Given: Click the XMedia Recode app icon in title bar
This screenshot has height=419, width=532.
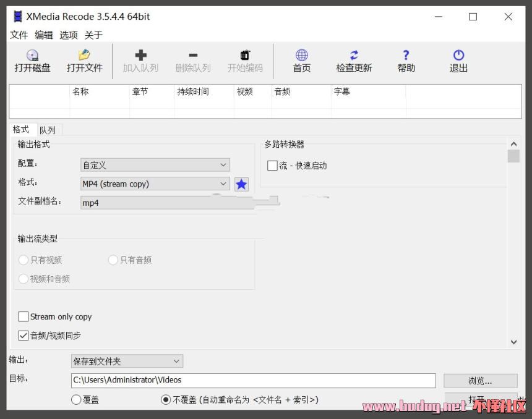Looking at the screenshot, I should pyautogui.click(x=17, y=17).
